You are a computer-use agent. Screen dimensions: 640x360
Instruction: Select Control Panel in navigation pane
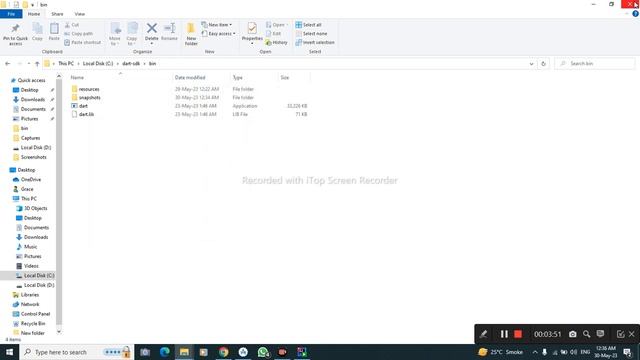point(35,314)
